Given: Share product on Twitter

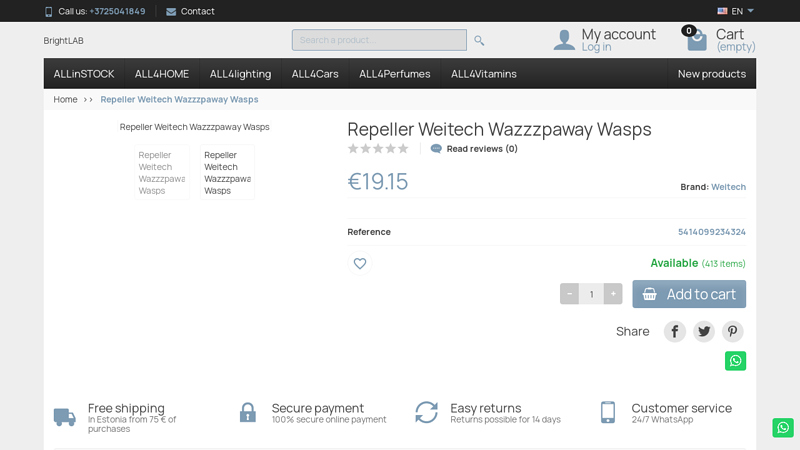Looking at the screenshot, I should [704, 332].
